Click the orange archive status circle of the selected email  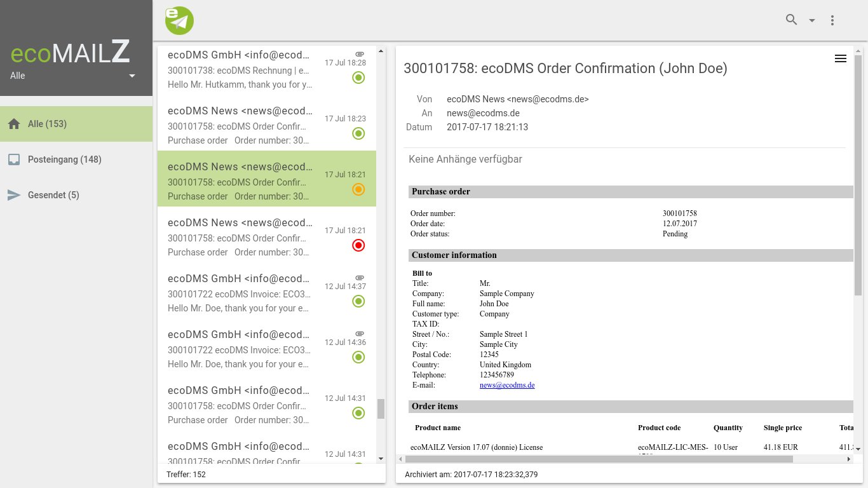(x=358, y=189)
